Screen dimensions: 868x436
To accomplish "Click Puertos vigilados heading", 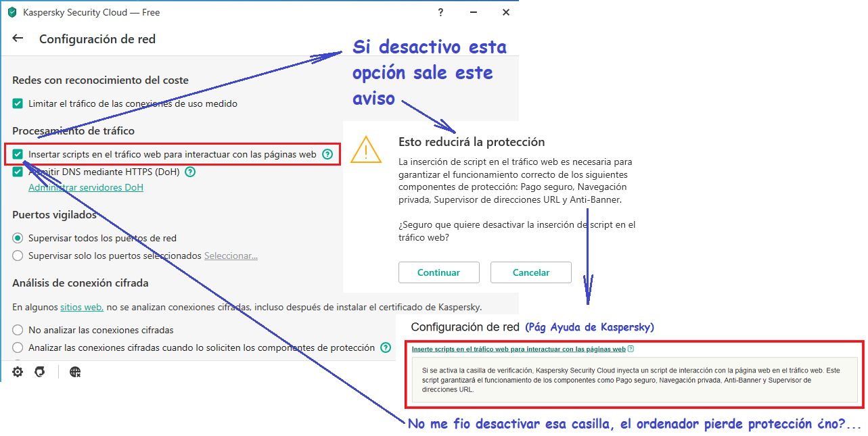I will click(x=54, y=215).
